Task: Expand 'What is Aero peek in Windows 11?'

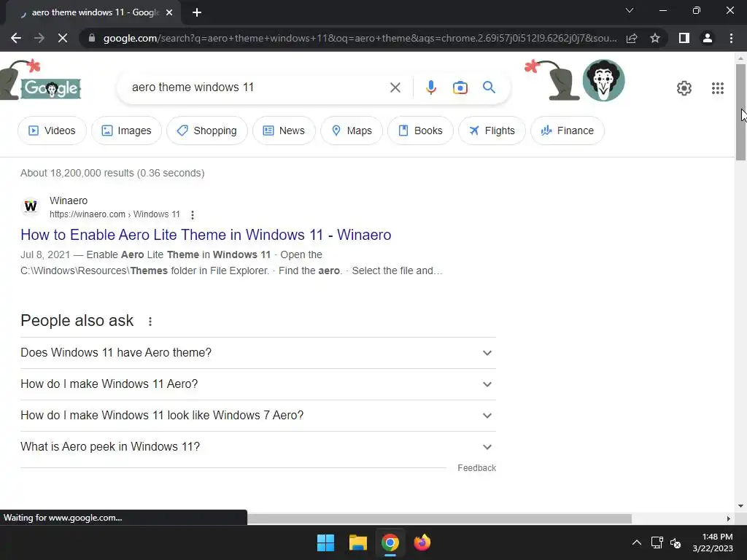Action: (258, 447)
